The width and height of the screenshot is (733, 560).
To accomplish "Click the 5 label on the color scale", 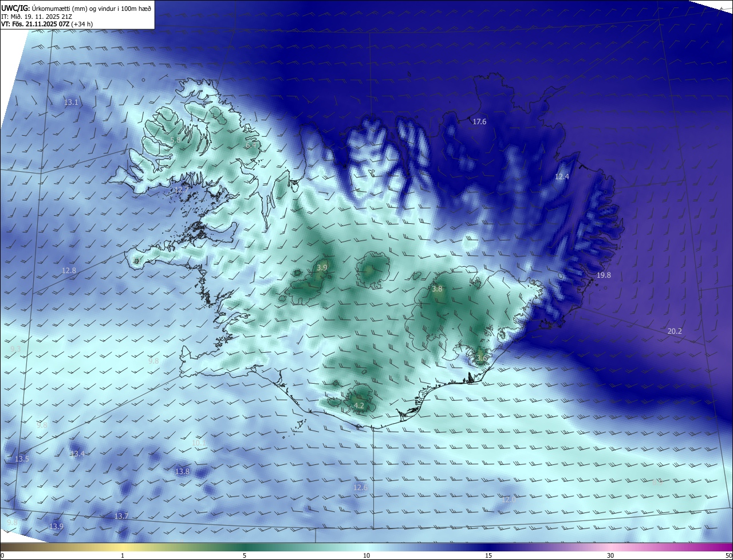I will coord(245,556).
